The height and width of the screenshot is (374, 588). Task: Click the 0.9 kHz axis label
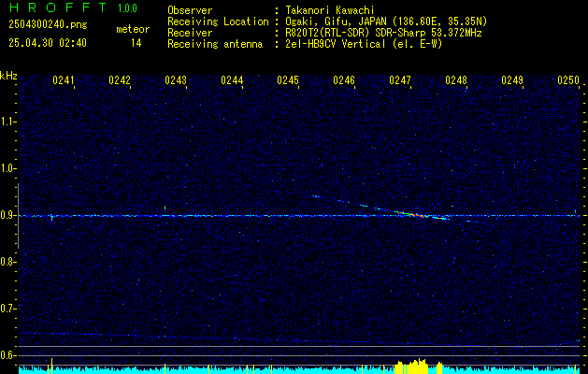7,215
